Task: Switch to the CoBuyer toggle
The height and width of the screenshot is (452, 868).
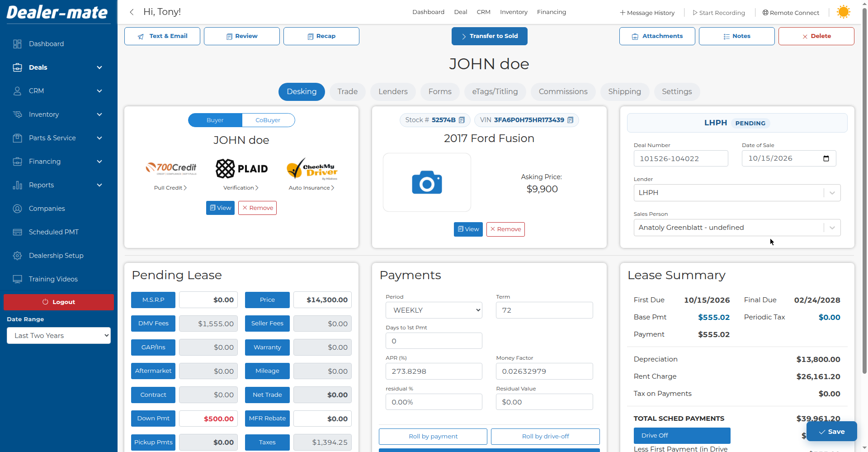Action: 268,120
